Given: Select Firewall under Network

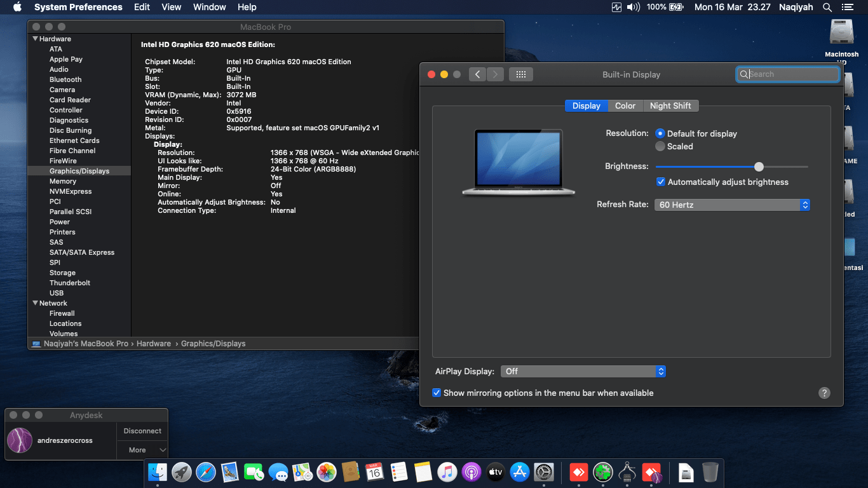Looking at the screenshot, I should click(x=62, y=313).
